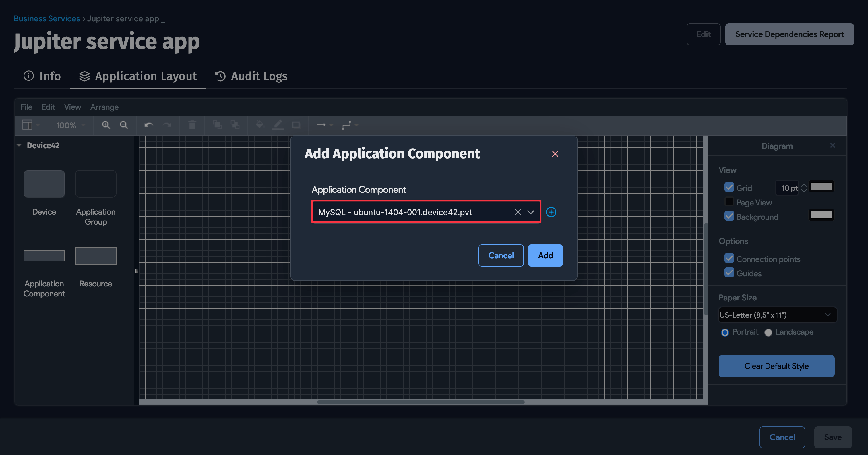Adjust grid size stepper arrows
The width and height of the screenshot is (868, 455).
[804, 188]
